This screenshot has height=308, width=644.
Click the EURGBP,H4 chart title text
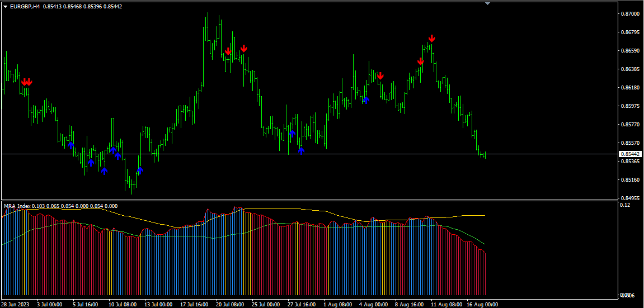tap(25, 7)
